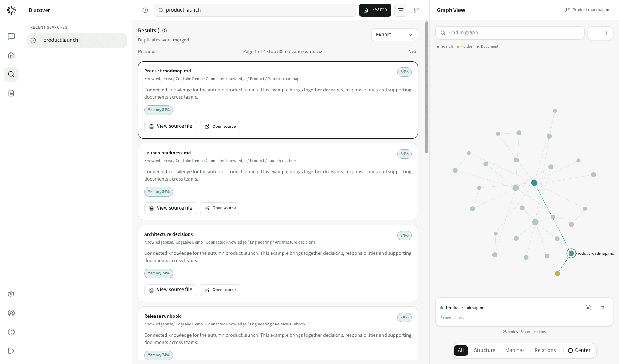Focus the selected node via target icon
The height and width of the screenshot is (364, 619).
tap(588, 308)
